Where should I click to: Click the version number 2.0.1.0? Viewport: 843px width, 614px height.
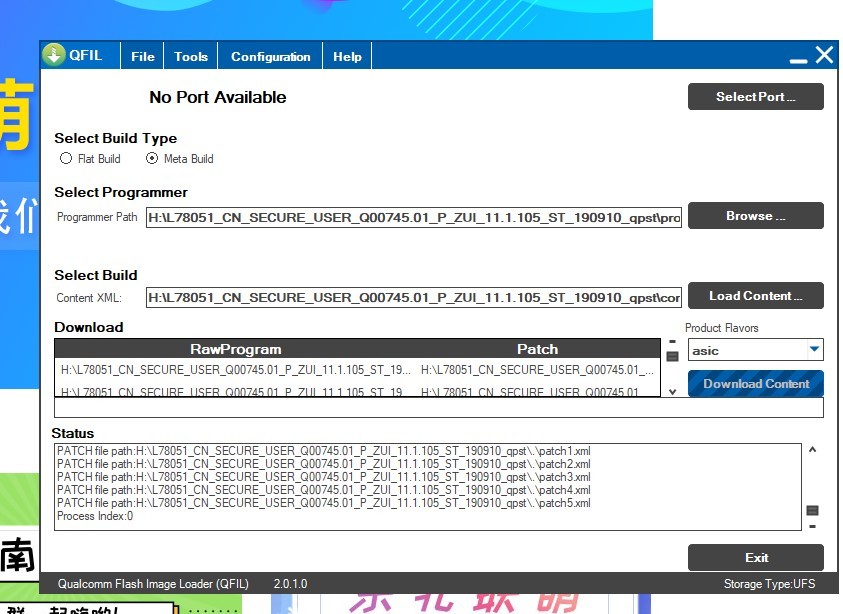pos(290,584)
